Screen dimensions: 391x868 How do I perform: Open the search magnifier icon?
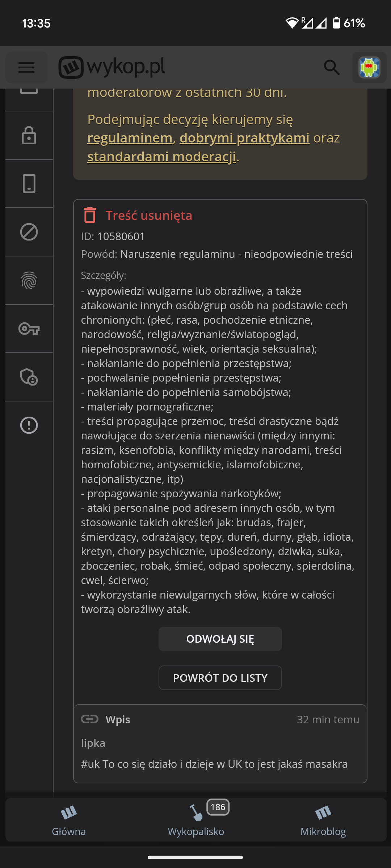pos(331,67)
